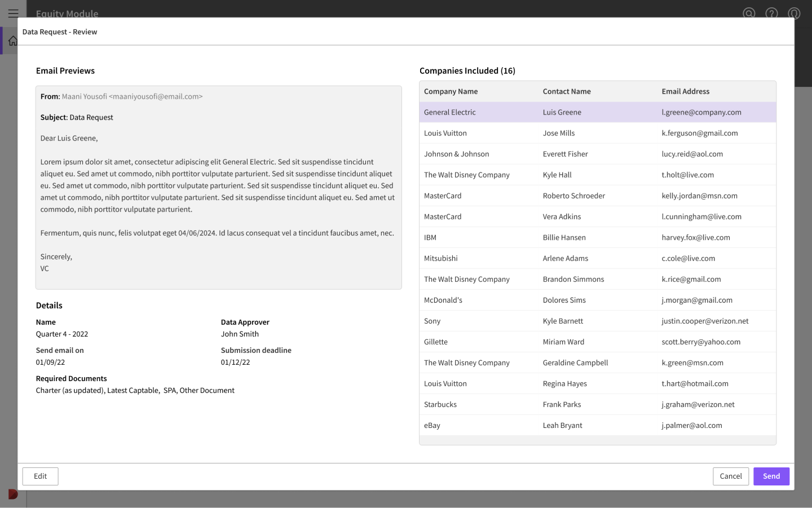Click the Cancel button
Image resolution: width=812 pixels, height=508 pixels.
pos(731,476)
